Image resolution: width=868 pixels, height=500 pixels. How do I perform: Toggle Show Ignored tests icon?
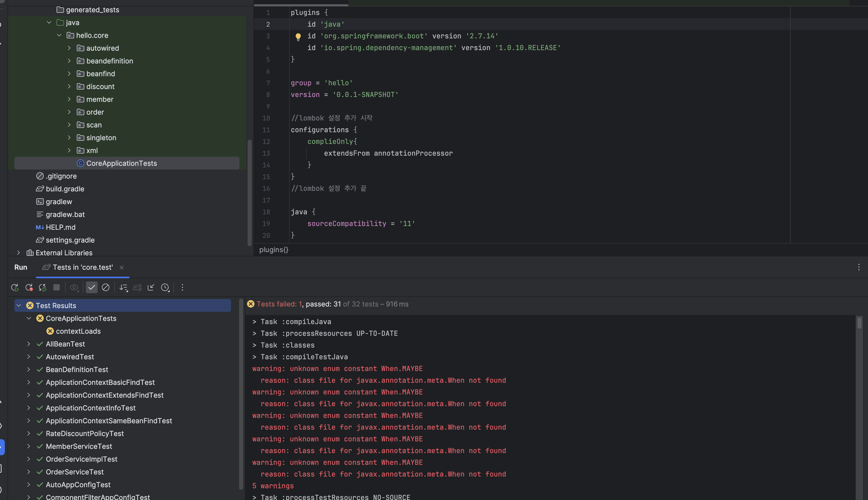tap(105, 287)
